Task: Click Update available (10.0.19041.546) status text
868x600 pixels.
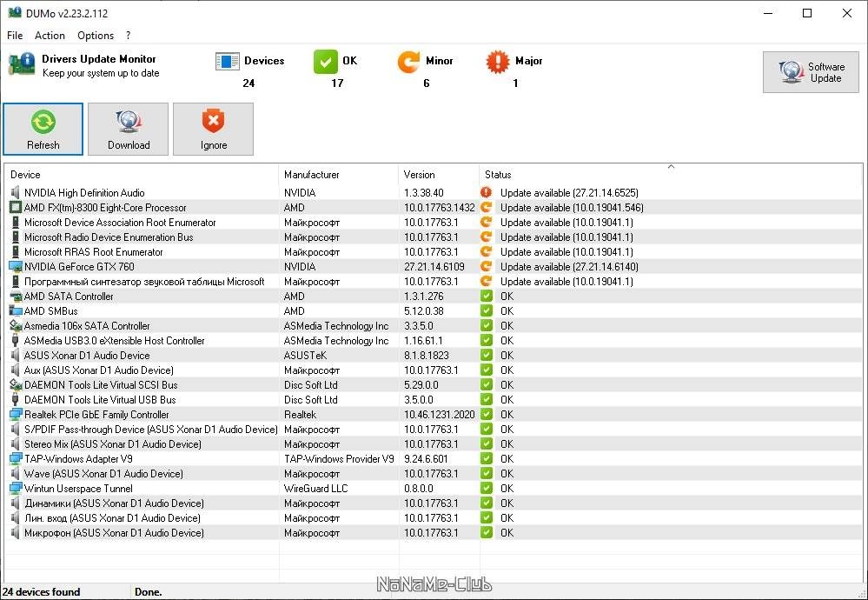Action: 572,208
